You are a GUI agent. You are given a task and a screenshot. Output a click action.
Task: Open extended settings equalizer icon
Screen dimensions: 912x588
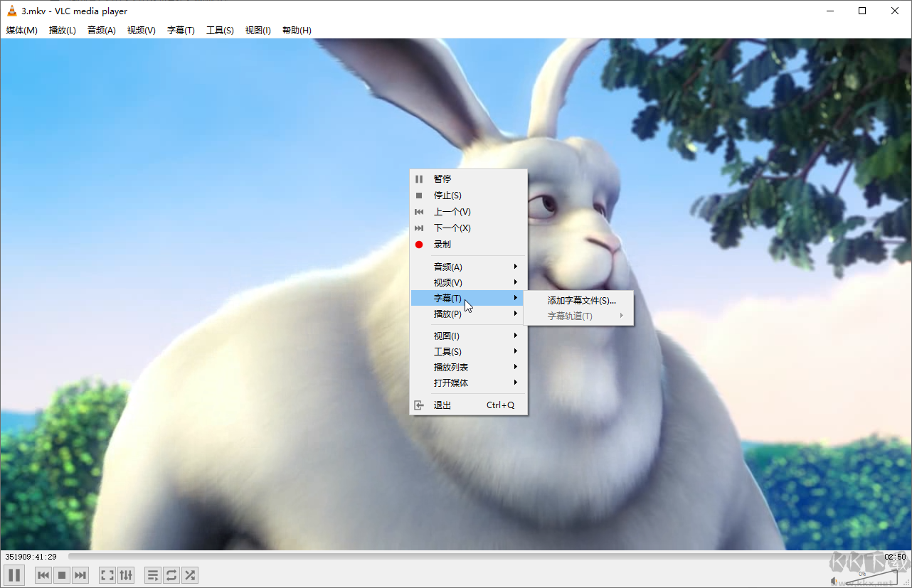tap(126, 574)
